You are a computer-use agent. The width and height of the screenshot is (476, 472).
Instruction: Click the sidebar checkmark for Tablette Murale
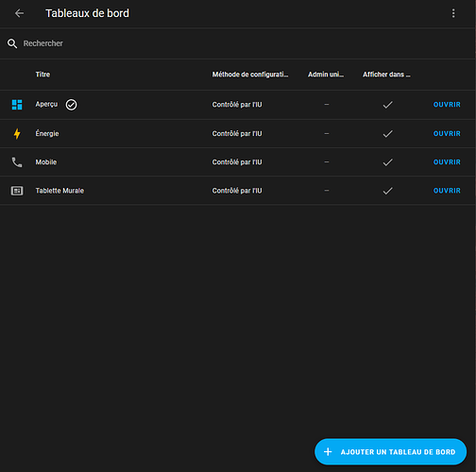(x=387, y=191)
